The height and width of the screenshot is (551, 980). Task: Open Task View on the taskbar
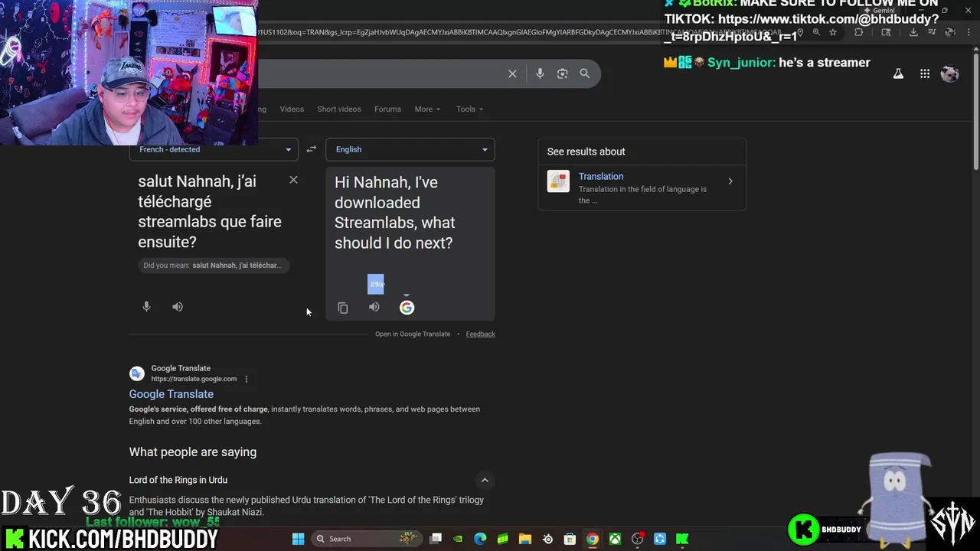(436, 539)
